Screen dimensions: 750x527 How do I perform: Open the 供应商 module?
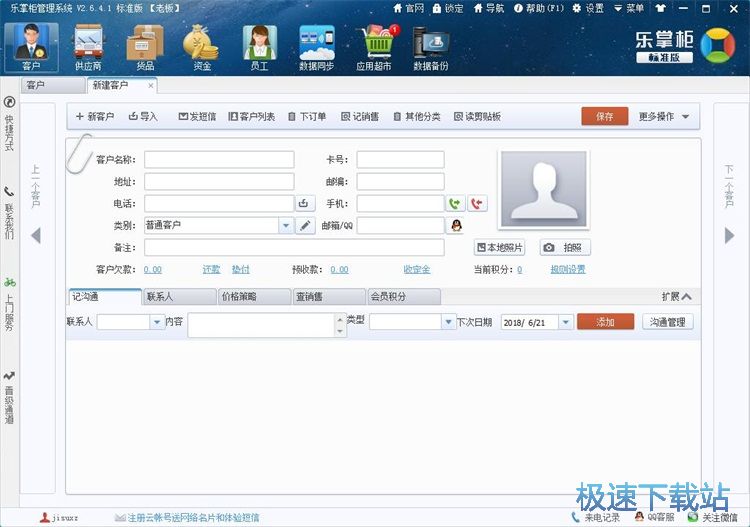(88, 47)
